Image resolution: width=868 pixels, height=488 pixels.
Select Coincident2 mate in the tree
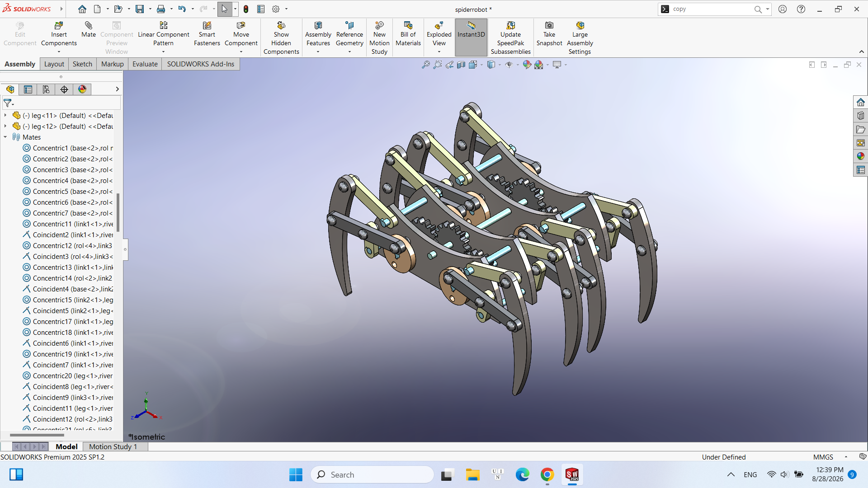point(68,235)
